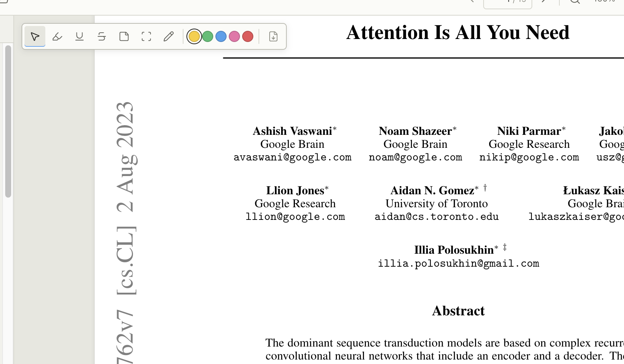Click "Google Research" under Llion Jones

[295, 204]
